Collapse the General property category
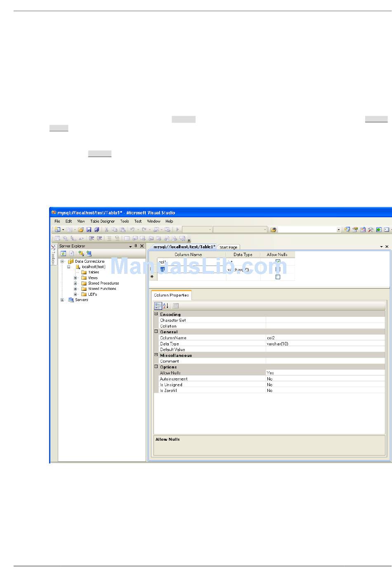 point(156,331)
